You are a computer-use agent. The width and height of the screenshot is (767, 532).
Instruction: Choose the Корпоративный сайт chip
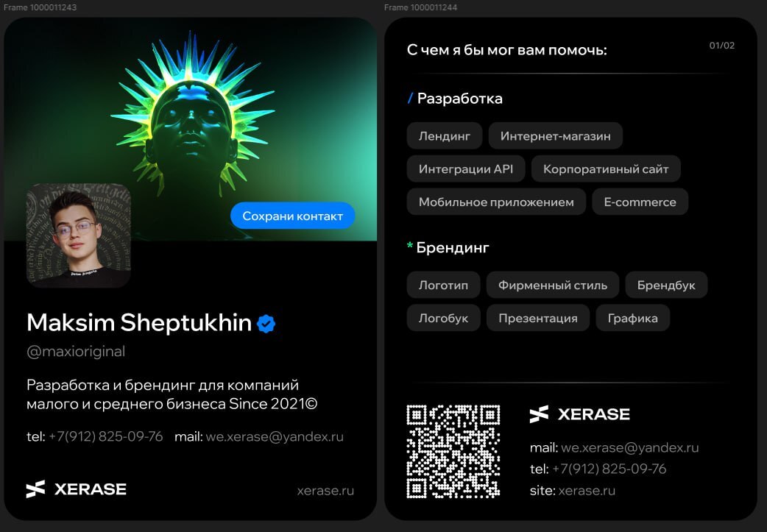tap(606, 169)
